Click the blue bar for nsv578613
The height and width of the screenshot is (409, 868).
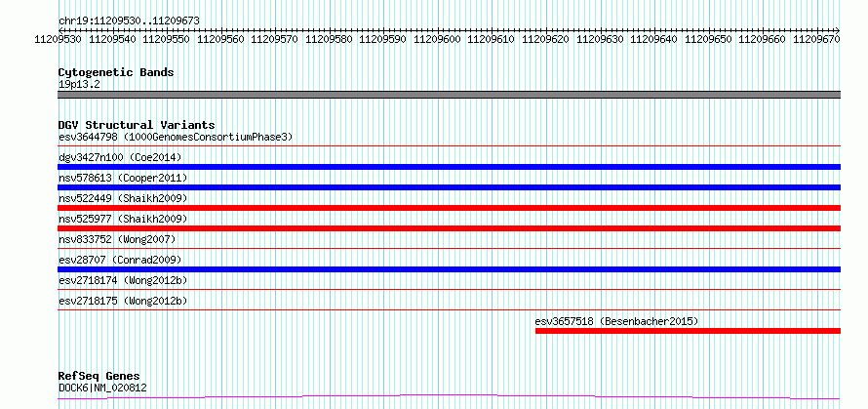pos(450,187)
